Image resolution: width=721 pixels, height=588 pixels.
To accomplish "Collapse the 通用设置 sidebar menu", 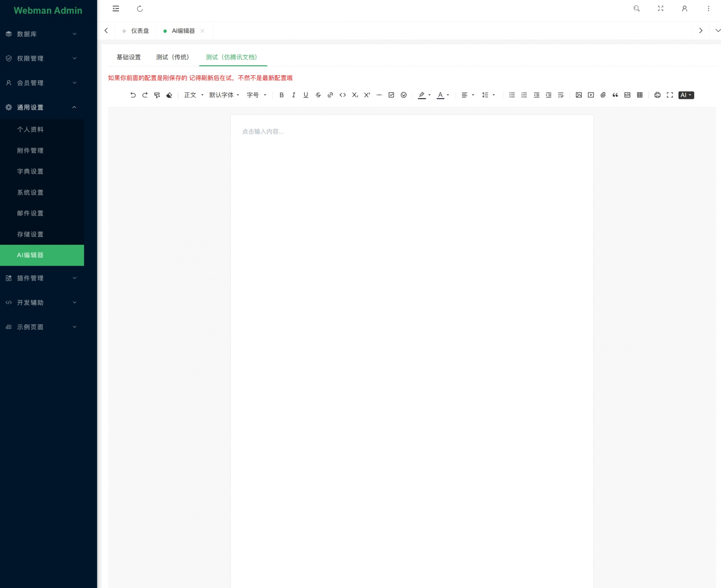I will coord(42,107).
